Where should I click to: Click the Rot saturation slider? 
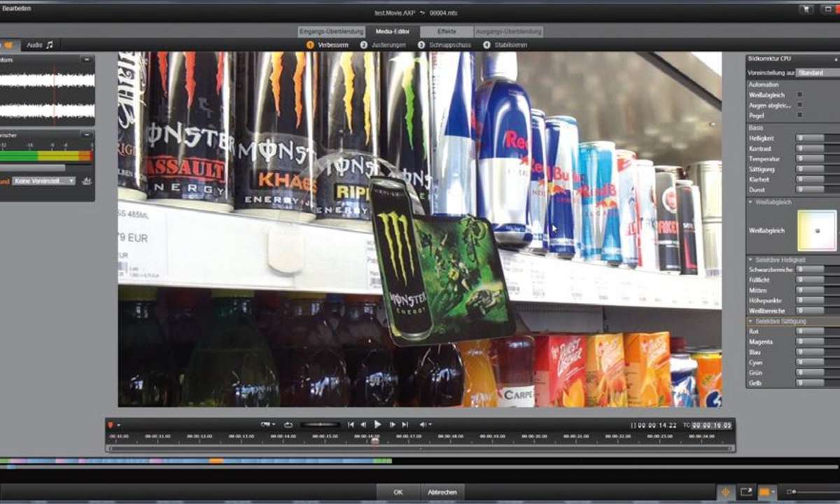(x=818, y=332)
